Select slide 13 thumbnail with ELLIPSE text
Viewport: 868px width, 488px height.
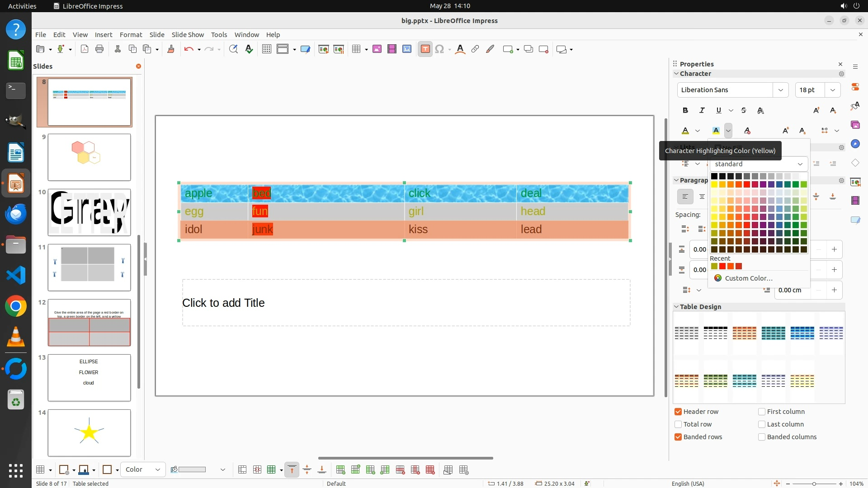pyautogui.click(x=89, y=378)
